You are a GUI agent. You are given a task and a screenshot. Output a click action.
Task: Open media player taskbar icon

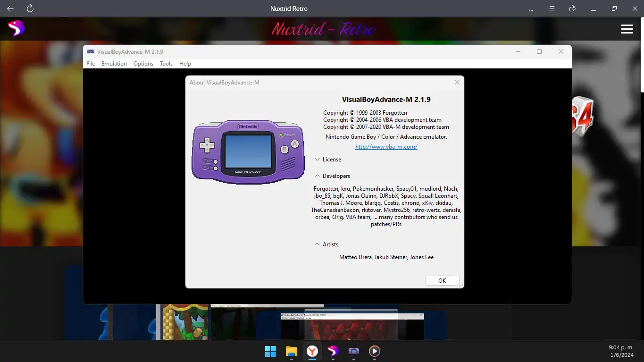click(x=375, y=351)
